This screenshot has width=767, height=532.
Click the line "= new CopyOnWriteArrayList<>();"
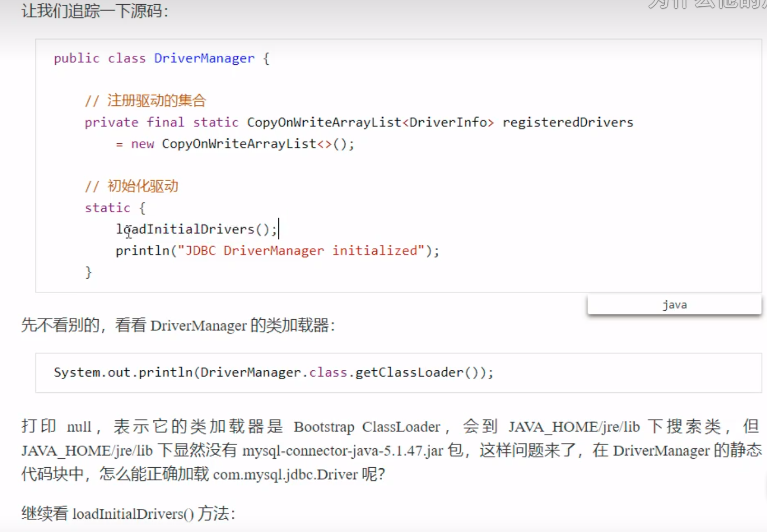click(x=235, y=144)
